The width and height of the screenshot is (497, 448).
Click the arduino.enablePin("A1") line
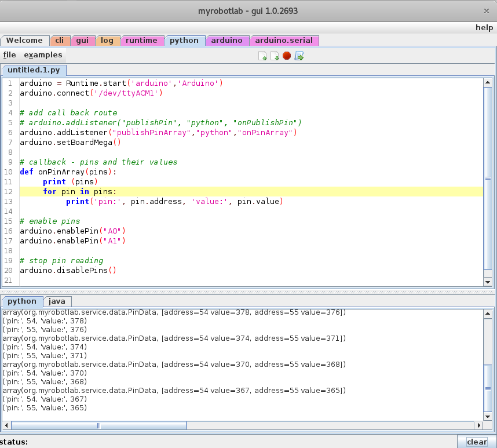[x=72, y=241]
